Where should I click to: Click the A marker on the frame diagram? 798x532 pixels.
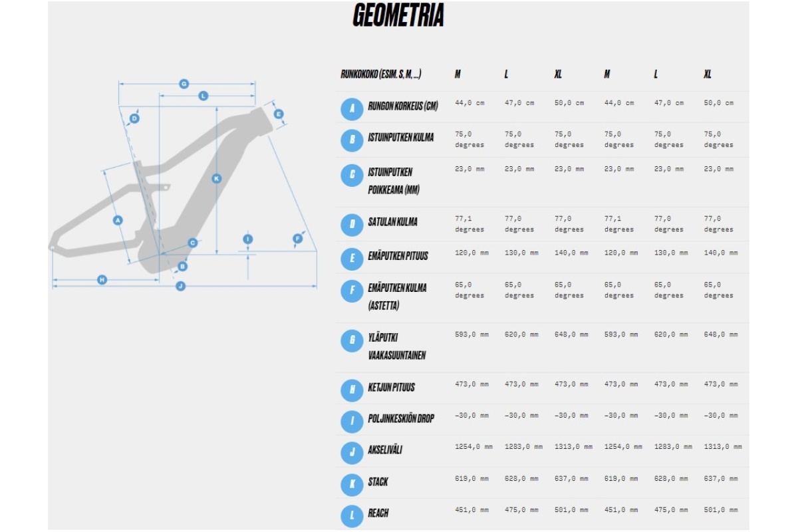[x=118, y=220]
